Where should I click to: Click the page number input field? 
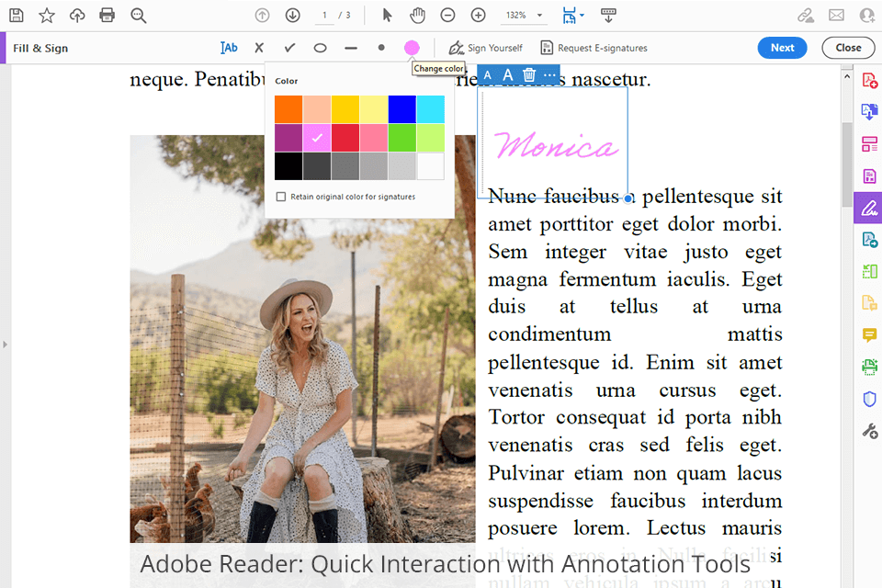click(x=325, y=16)
